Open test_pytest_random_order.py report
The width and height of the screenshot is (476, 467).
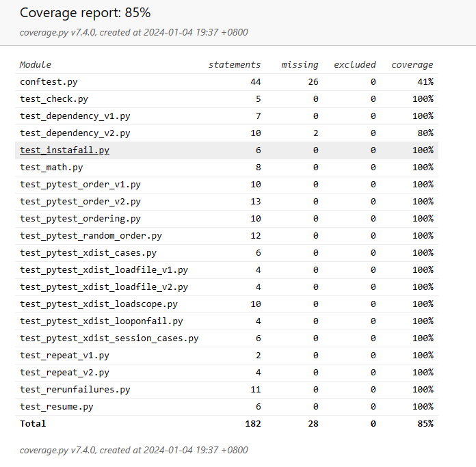[x=91, y=235]
